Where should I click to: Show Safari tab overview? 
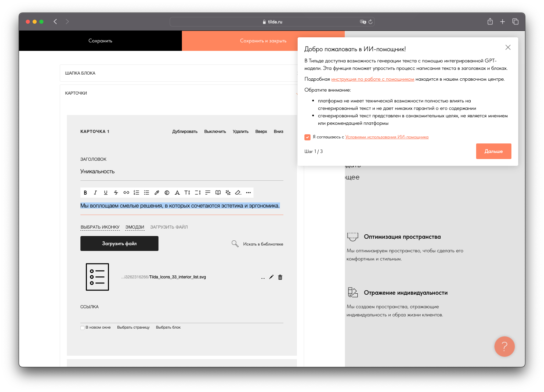pyautogui.click(x=515, y=22)
